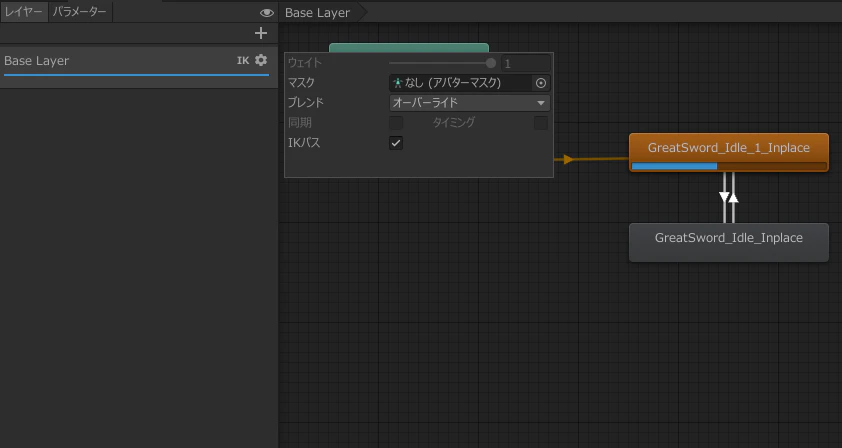Select the orange entry transition arrow
Viewport: 842px width, 448px height.
568,159
